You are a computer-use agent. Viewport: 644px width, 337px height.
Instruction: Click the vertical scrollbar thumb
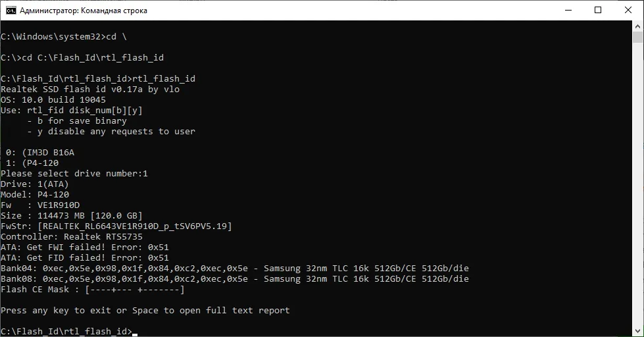coord(637,38)
